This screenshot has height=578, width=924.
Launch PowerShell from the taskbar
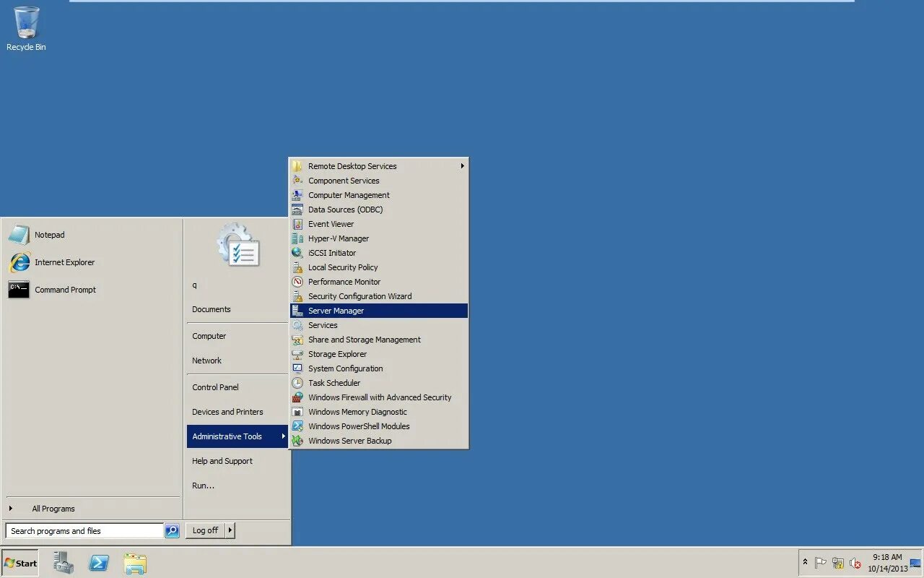99,563
